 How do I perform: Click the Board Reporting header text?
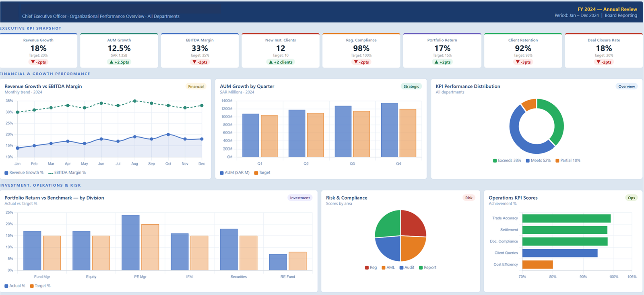click(621, 15)
